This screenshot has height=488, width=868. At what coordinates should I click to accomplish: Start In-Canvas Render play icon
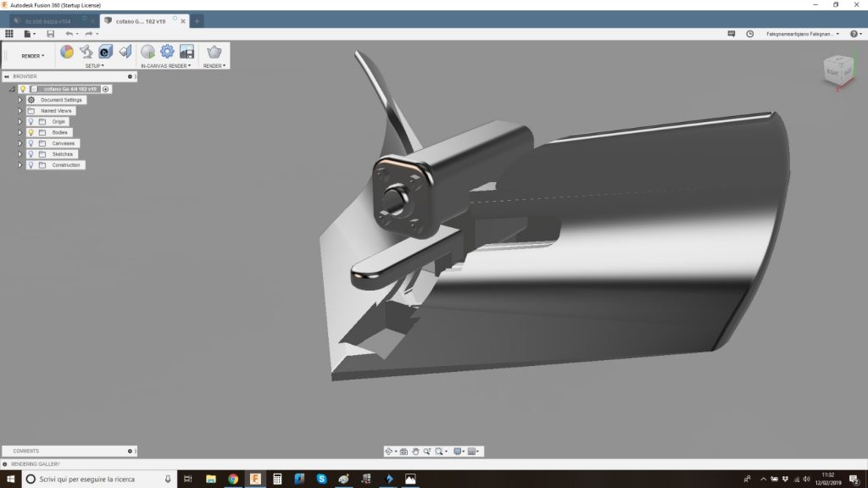(x=148, y=52)
